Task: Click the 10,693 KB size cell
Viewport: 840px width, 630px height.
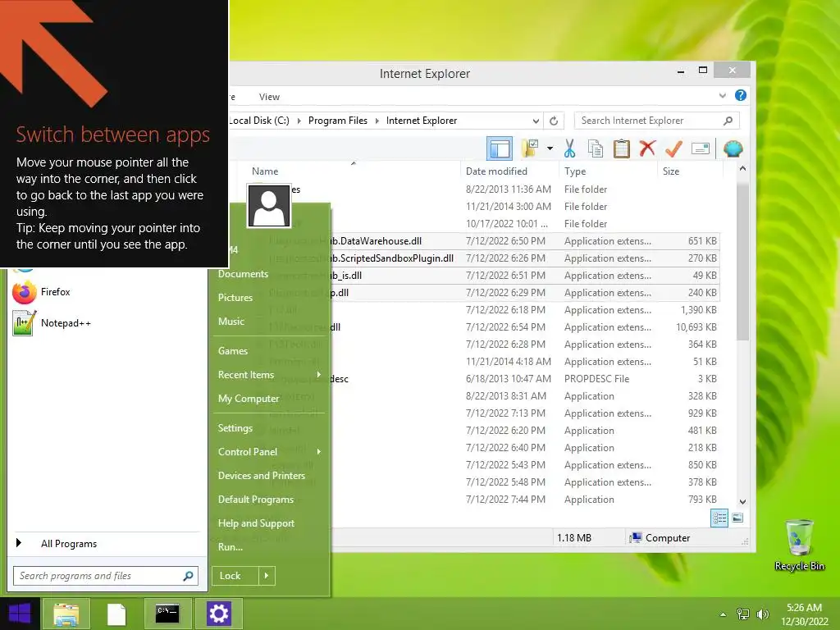Action: click(x=696, y=327)
